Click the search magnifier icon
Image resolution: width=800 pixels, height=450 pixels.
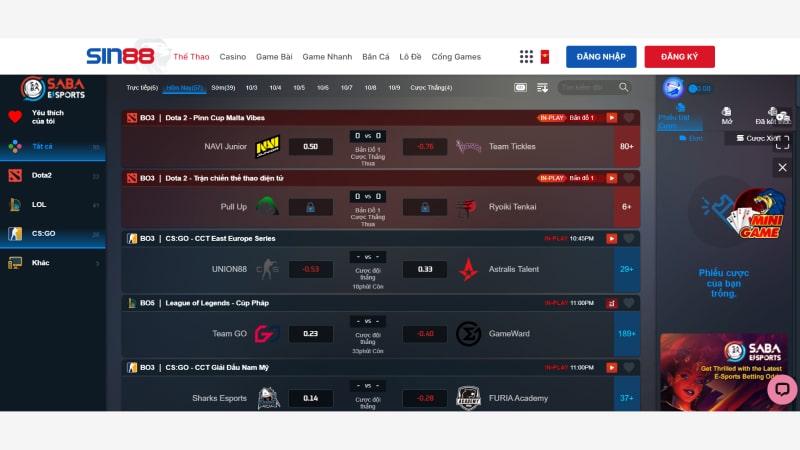[623, 87]
